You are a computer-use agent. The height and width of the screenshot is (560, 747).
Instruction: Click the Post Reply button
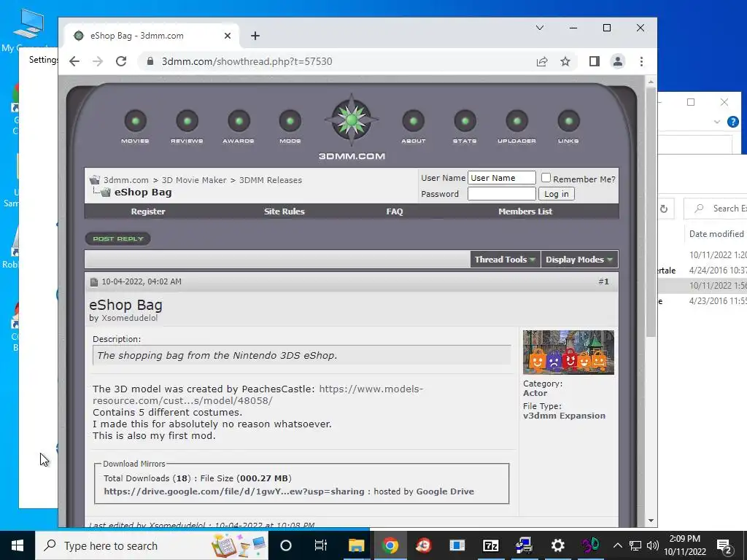coord(117,238)
